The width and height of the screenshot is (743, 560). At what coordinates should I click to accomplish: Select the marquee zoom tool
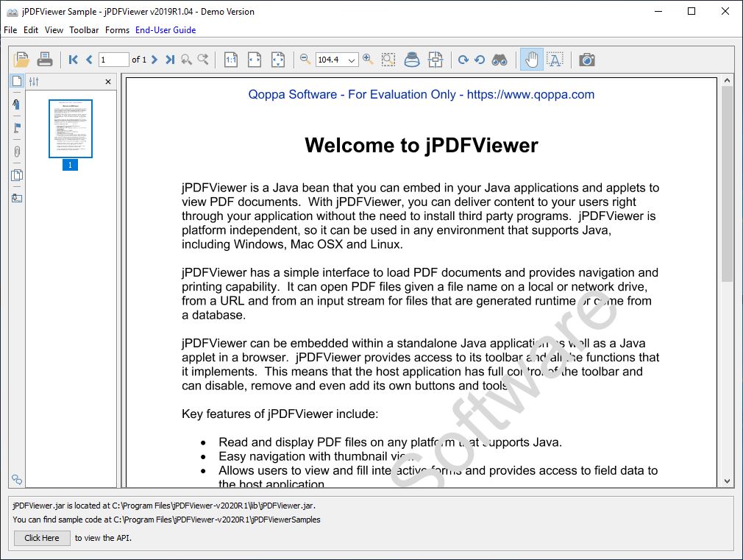point(388,60)
